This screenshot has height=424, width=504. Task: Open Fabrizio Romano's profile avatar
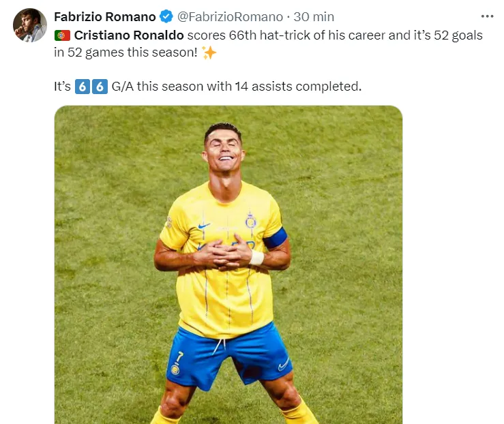[x=29, y=25]
